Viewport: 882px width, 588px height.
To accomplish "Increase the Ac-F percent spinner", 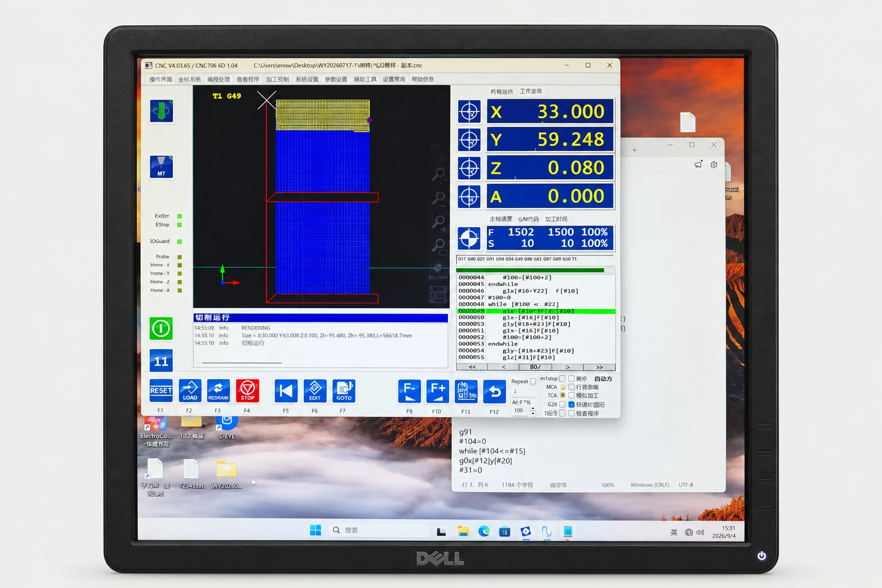I will (533, 408).
